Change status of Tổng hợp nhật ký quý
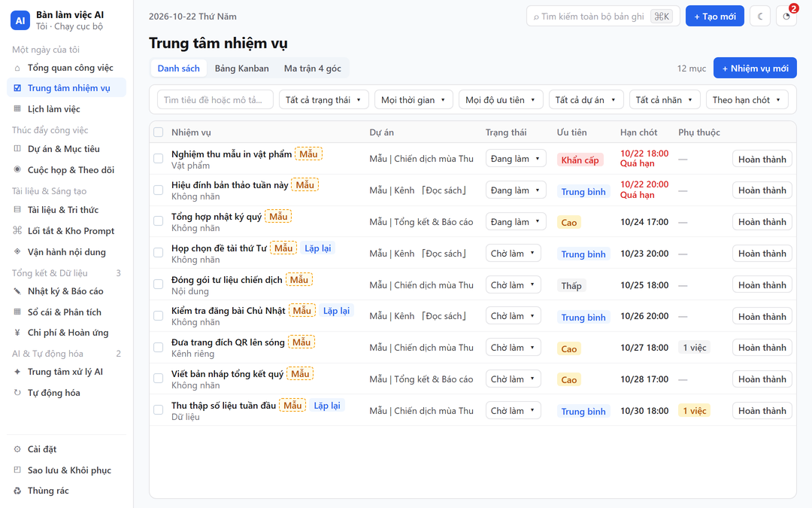 click(516, 222)
